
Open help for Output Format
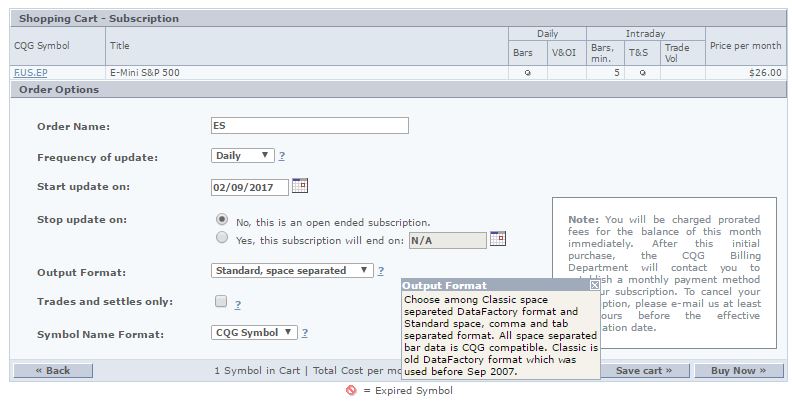381,271
